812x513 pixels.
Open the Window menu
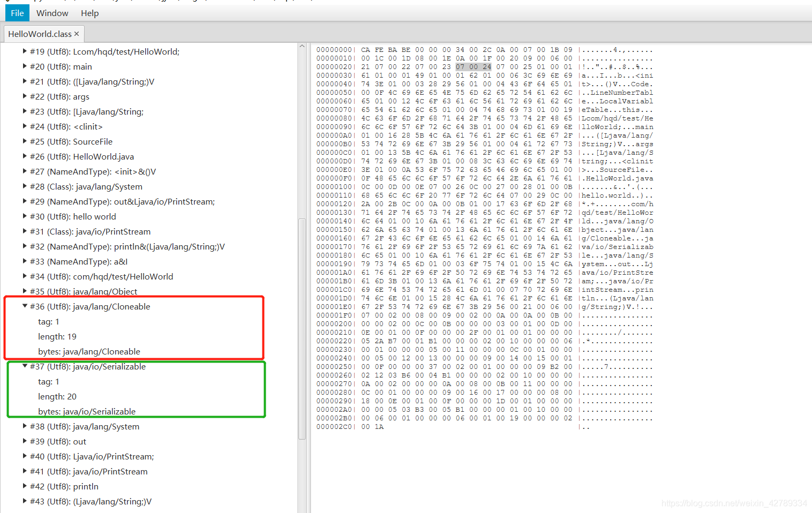[x=52, y=13]
